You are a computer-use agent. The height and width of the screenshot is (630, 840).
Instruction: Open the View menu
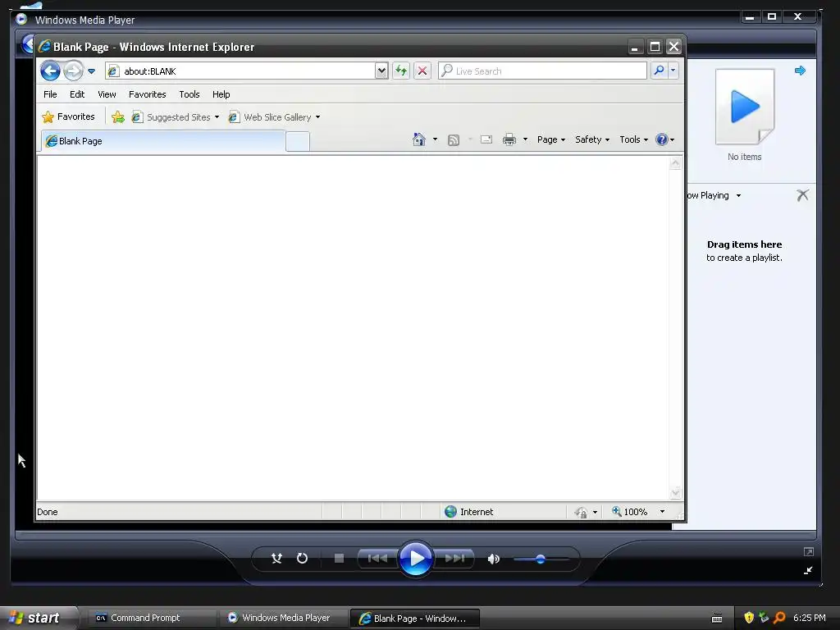coord(107,94)
